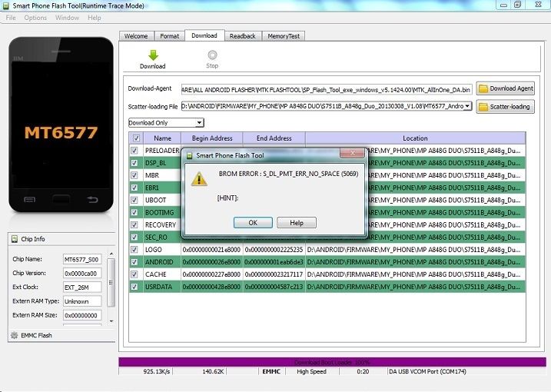The image size is (551, 392).
Task: Click the phone's home key icon
Action: (x=61, y=199)
